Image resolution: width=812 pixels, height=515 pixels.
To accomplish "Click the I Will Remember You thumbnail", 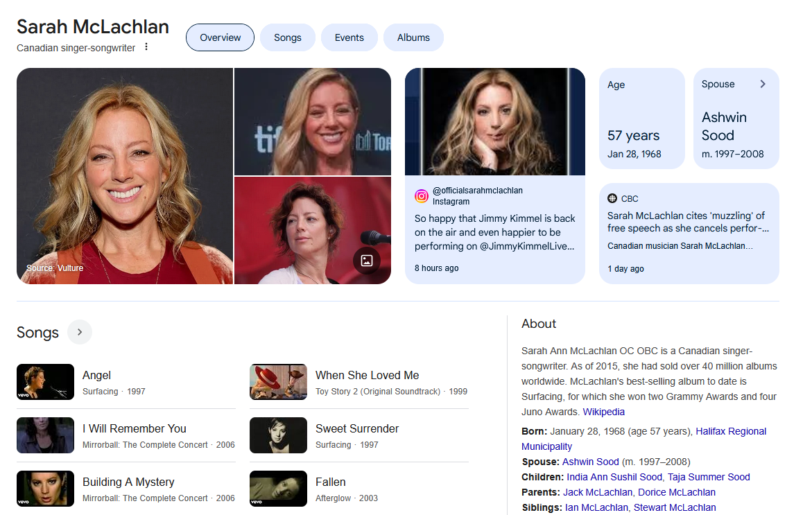I will (x=46, y=435).
